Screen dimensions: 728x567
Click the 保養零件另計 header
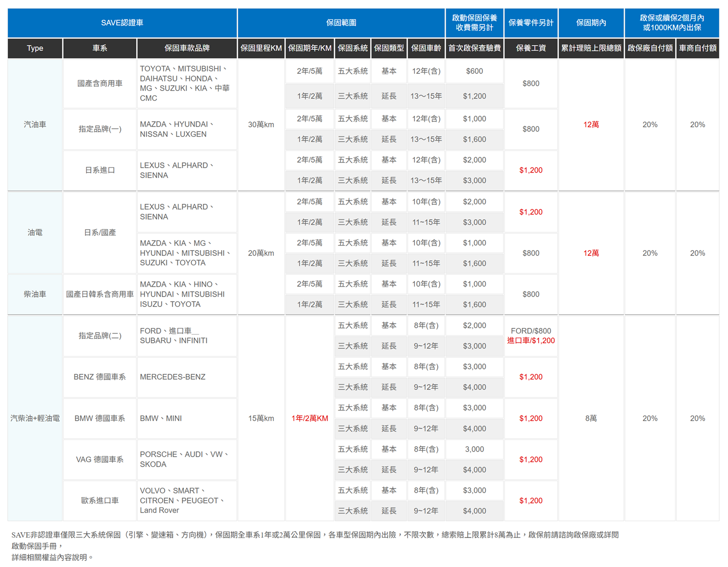tap(531, 23)
